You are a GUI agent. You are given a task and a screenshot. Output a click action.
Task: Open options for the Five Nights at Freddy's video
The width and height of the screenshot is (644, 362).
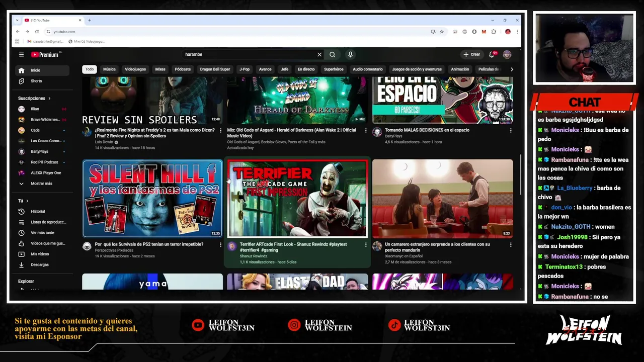[220, 130]
